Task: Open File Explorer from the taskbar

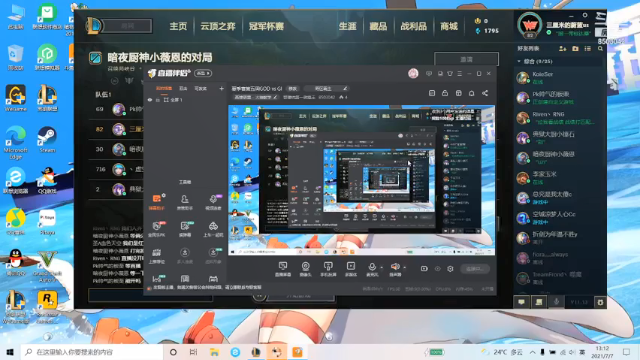Action: (x=214, y=352)
